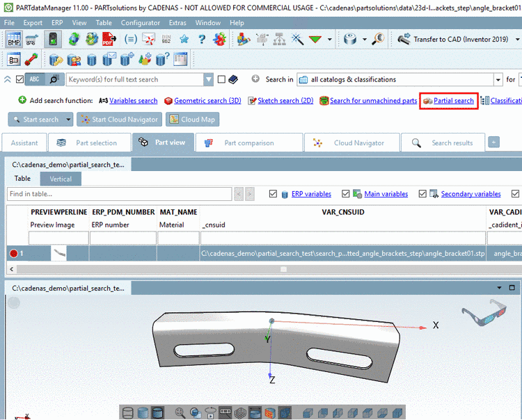522x420 pixels.
Task: Click the 3D stereo glasses icon in viewer
Action: (x=484, y=313)
